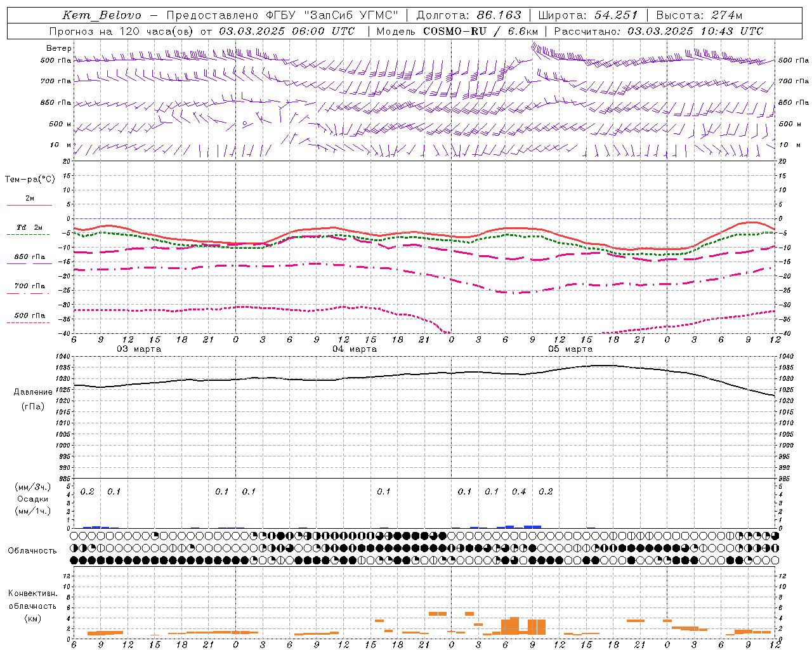Click the Kem_Belovo station title

click(x=101, y=15)
